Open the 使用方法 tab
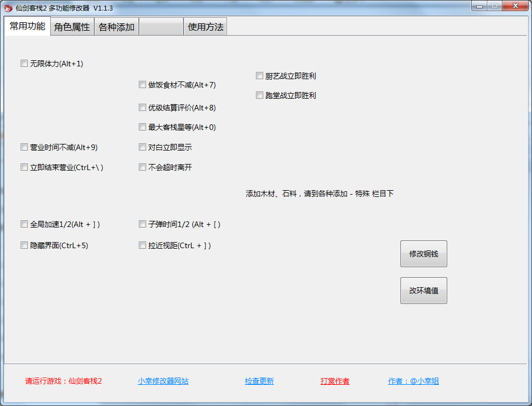Viewport: 532px width, 406px height. coord(205,27)
